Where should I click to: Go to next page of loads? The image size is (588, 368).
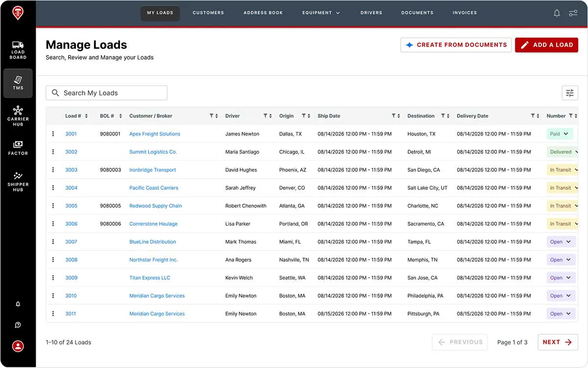(558, 342)
